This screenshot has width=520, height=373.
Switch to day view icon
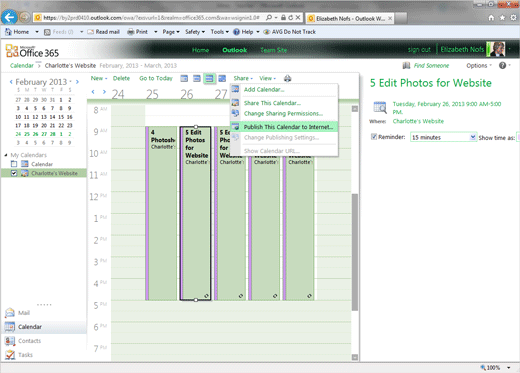pyautogui.click(x=184, y=78)
